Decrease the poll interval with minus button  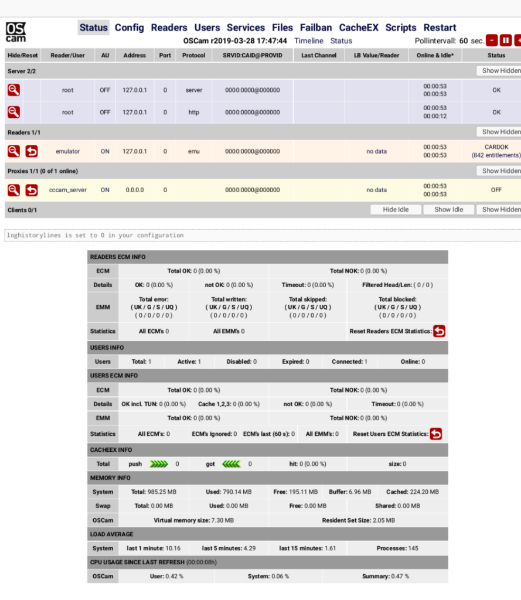pyautogui.click(x=492, y=40)
